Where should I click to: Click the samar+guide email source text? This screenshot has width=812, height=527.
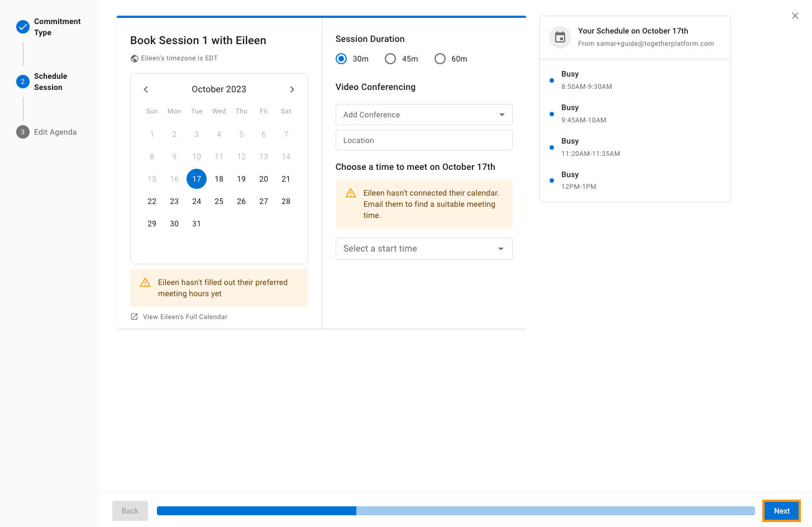(x=646, y=44)
